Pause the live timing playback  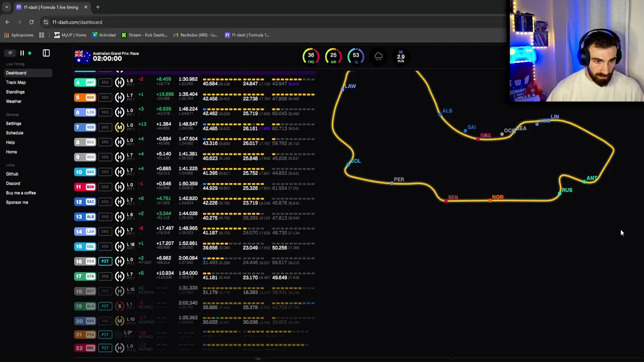pos(22,53)
